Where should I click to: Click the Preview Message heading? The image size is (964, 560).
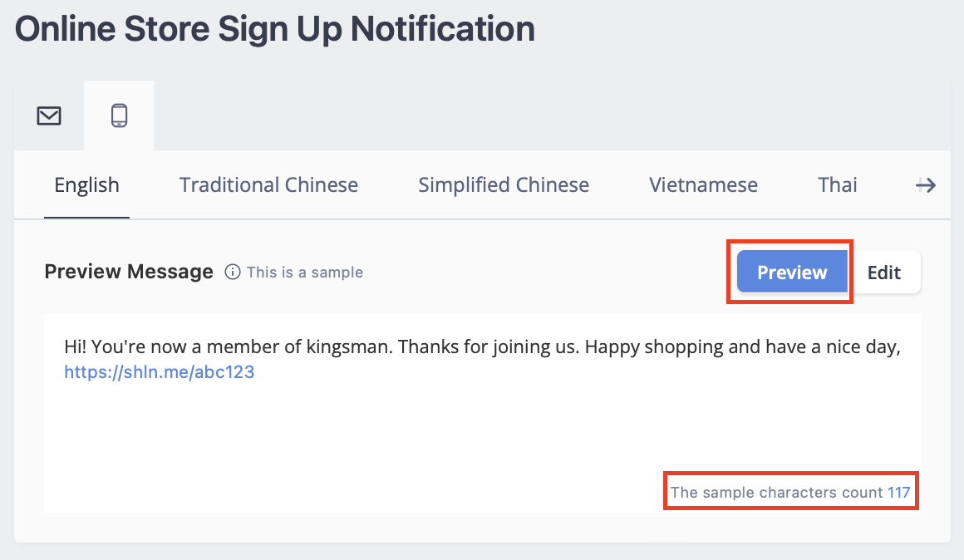click(129, 272)
